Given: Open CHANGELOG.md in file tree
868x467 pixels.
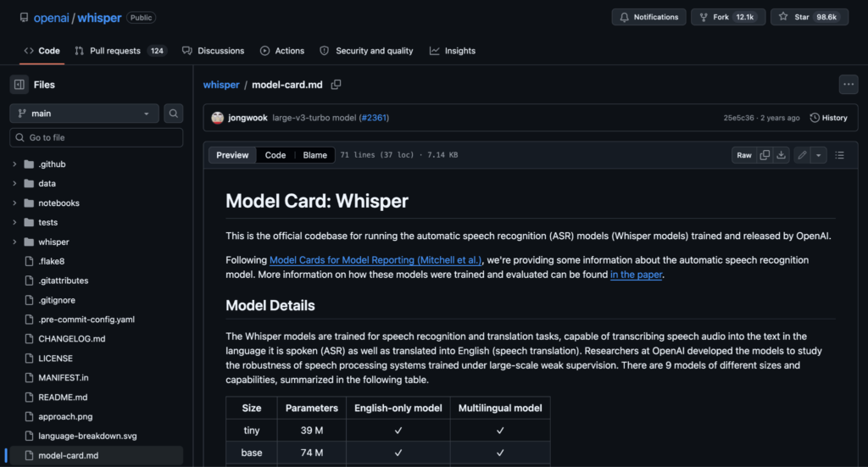Looking at the screenshot, I should pos(71,339).
